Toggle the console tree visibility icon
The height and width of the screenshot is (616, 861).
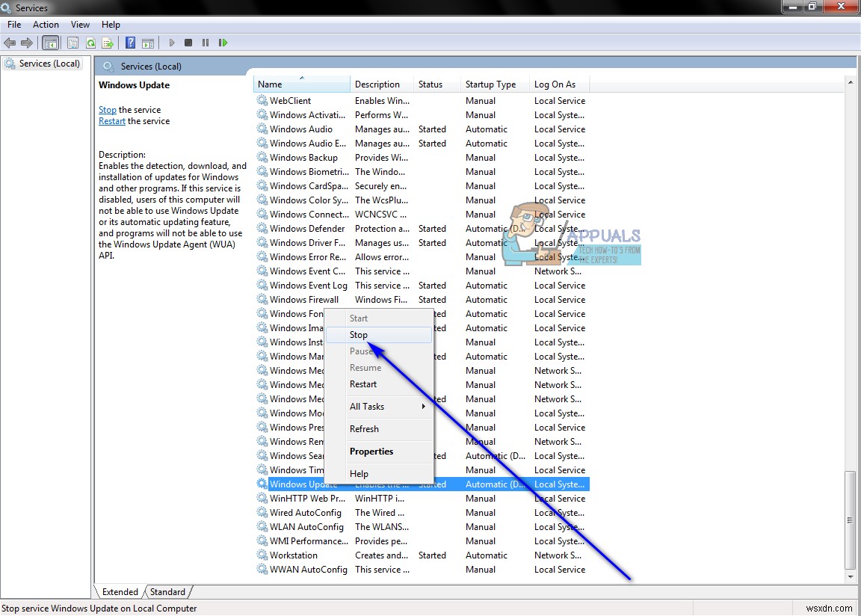[50, 43]
